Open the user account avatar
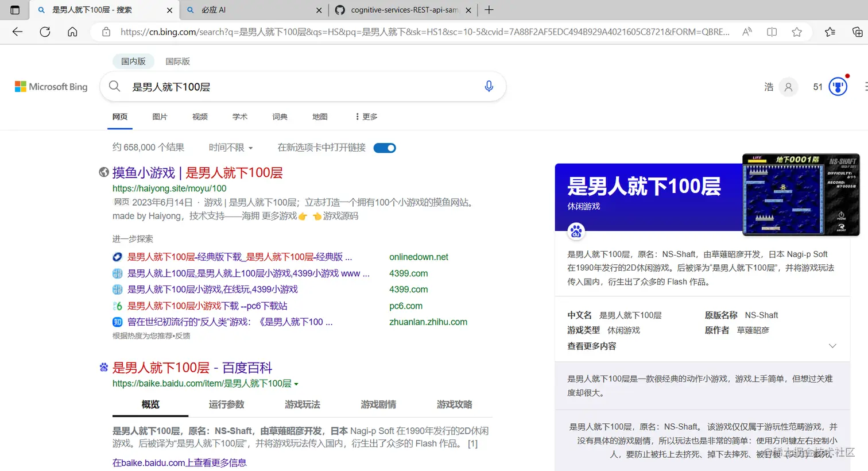Screen dimensions: 868x471 point(789,87)
